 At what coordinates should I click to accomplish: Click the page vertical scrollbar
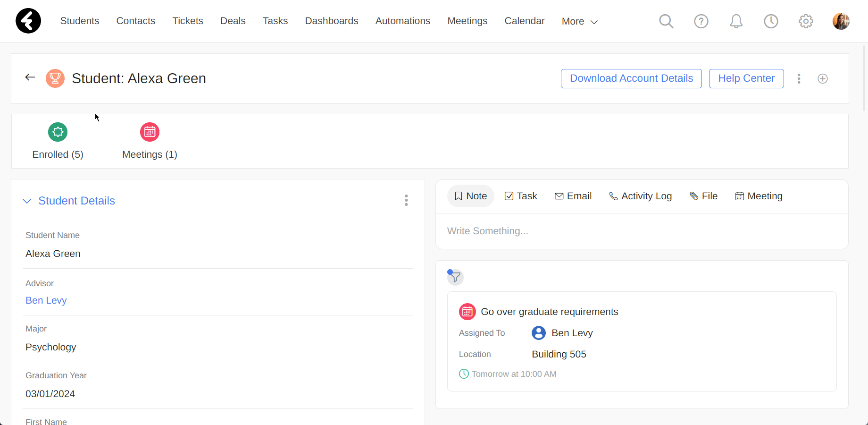[x=864, y=78]
